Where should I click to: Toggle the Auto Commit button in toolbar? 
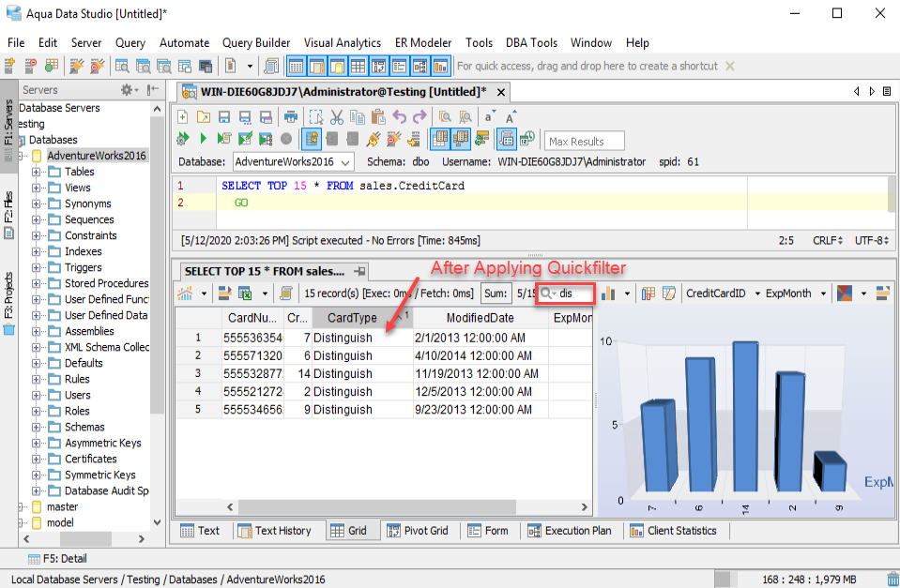point(312,139)
